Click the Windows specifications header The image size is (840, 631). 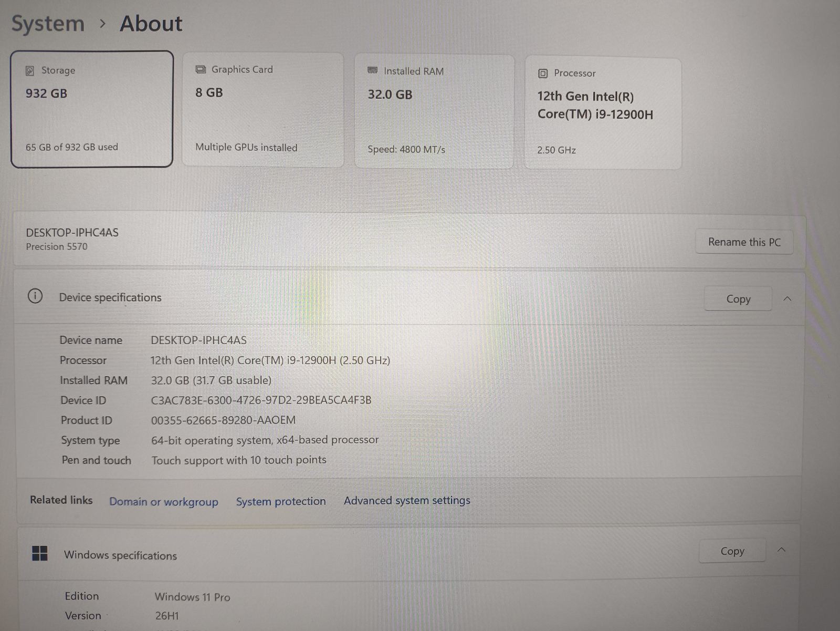tap(120, 555)
